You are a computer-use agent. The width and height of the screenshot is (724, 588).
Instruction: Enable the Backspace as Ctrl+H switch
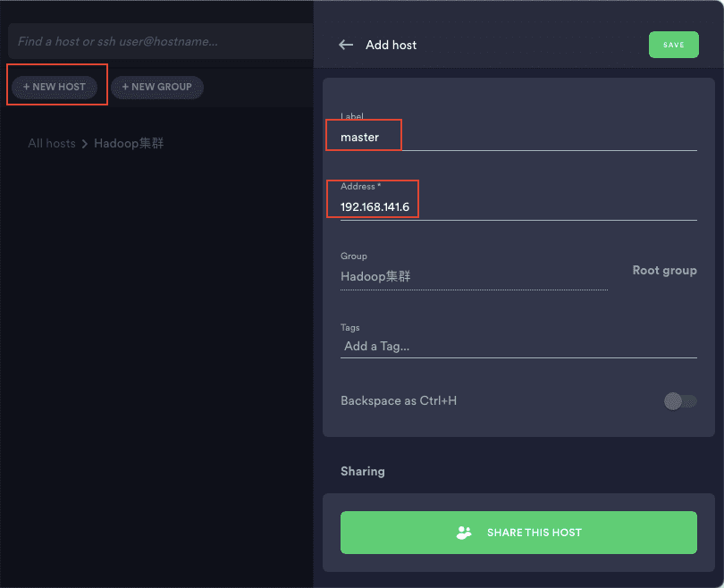tap(679, 401)
